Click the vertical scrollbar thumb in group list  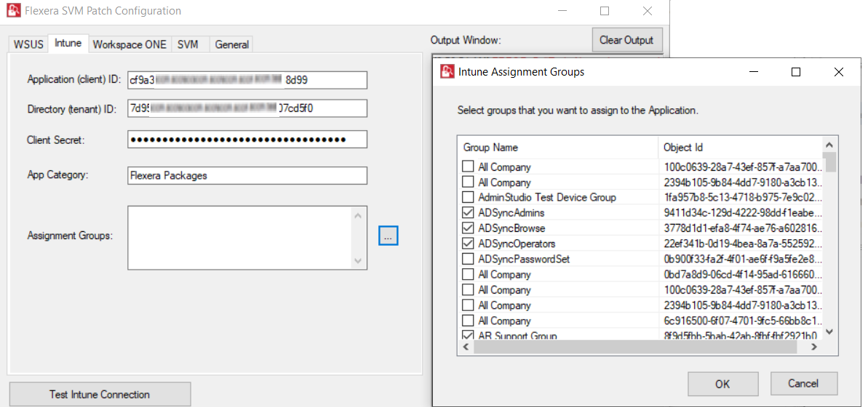tap(829, 162)
